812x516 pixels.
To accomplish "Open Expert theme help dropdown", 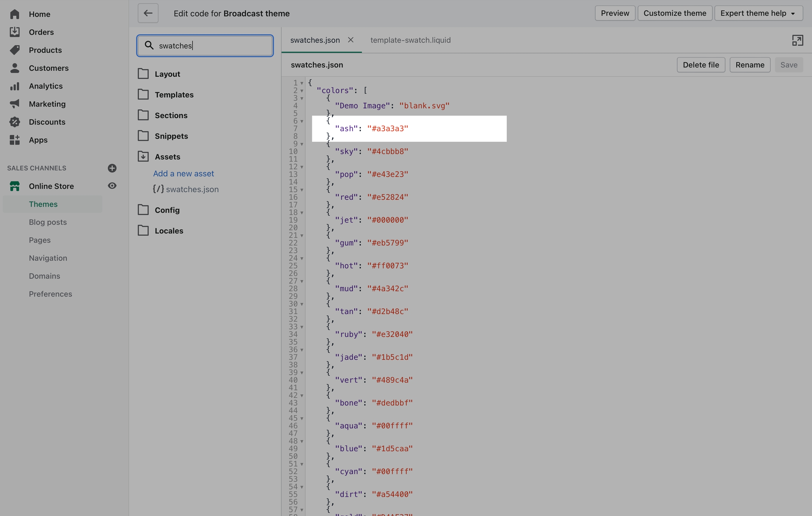I will pyautogui.click(x=758, y=13).
